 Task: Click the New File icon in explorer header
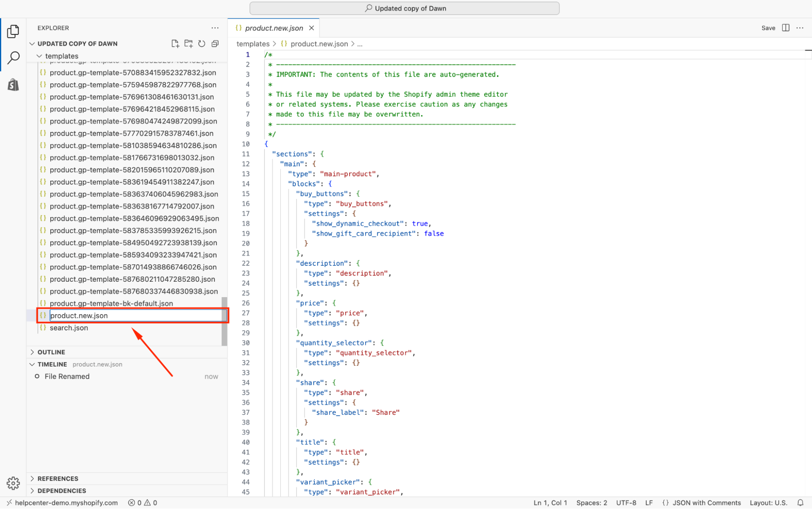tap(175, 43)
